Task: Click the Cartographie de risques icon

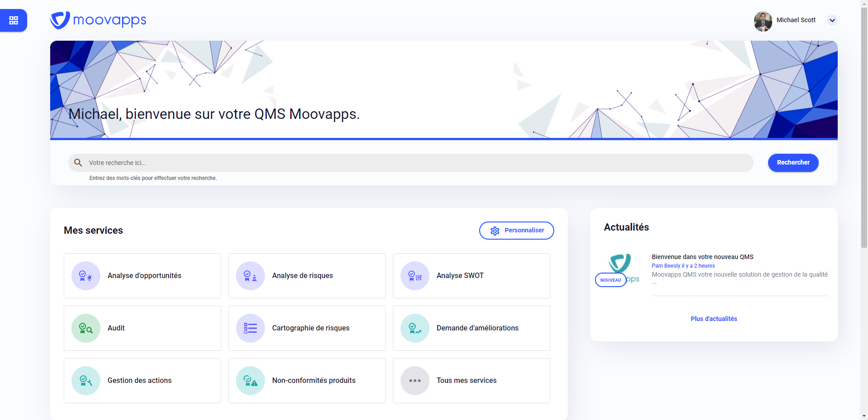Action: [x=250, y=328]
